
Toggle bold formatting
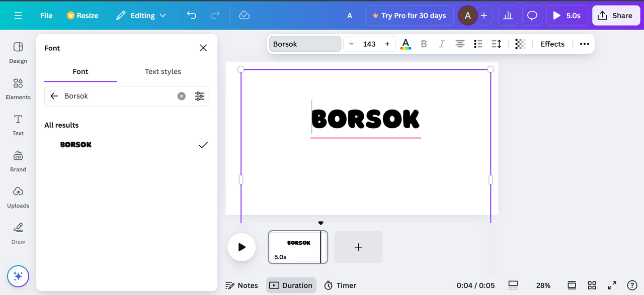tap(424, 44)
